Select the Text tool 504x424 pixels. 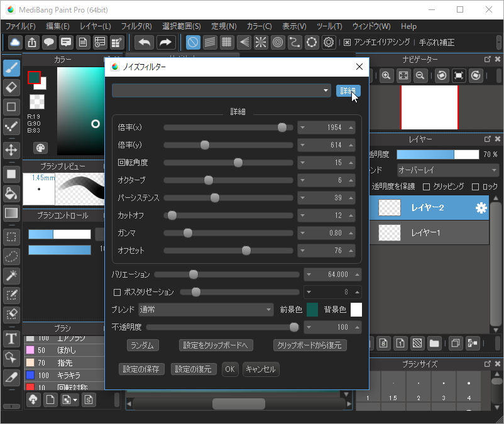(x=11, y=338)
